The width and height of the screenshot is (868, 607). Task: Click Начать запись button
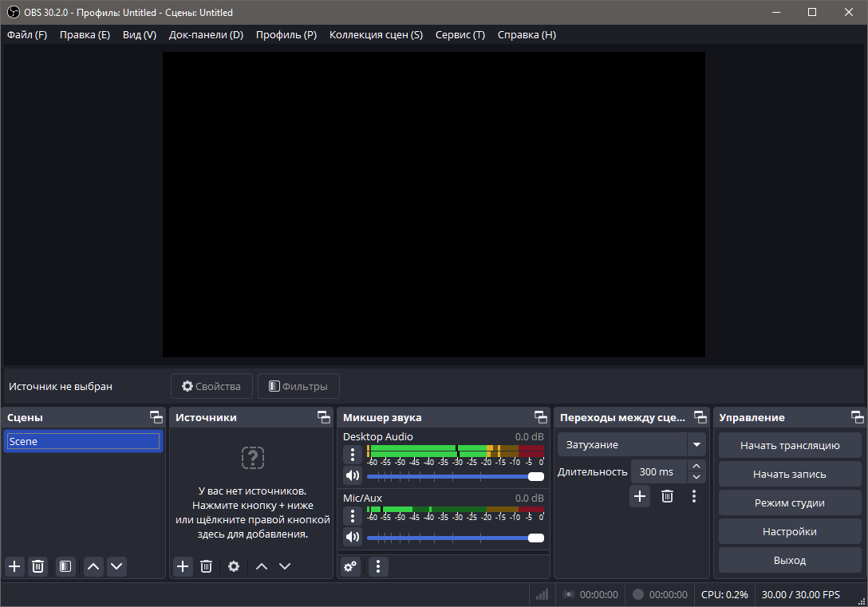(x=790, y=475)
